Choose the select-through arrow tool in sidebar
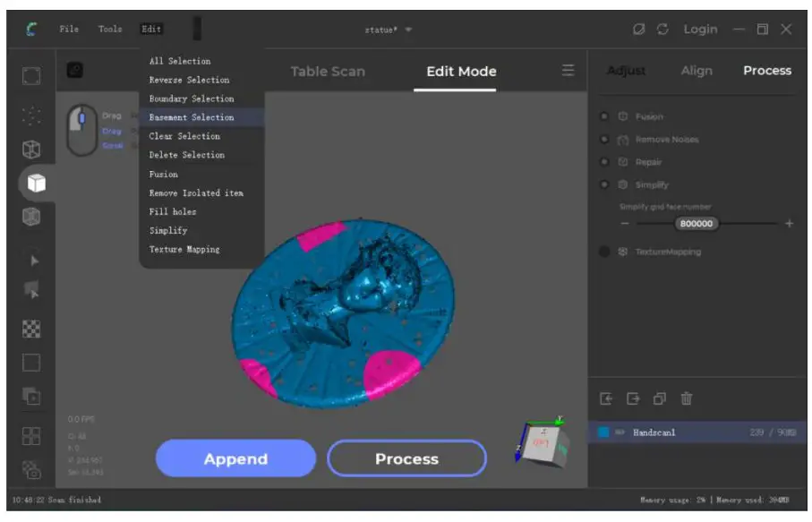812x522 pixels. (x=32, y=290)
